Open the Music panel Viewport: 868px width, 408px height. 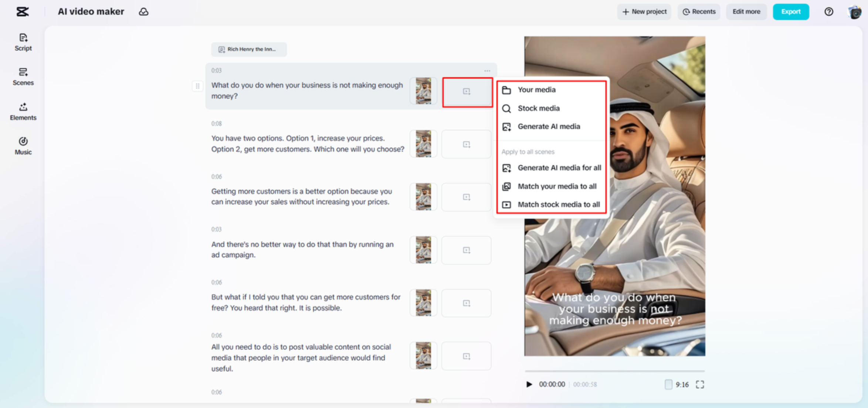click(23, 145)
